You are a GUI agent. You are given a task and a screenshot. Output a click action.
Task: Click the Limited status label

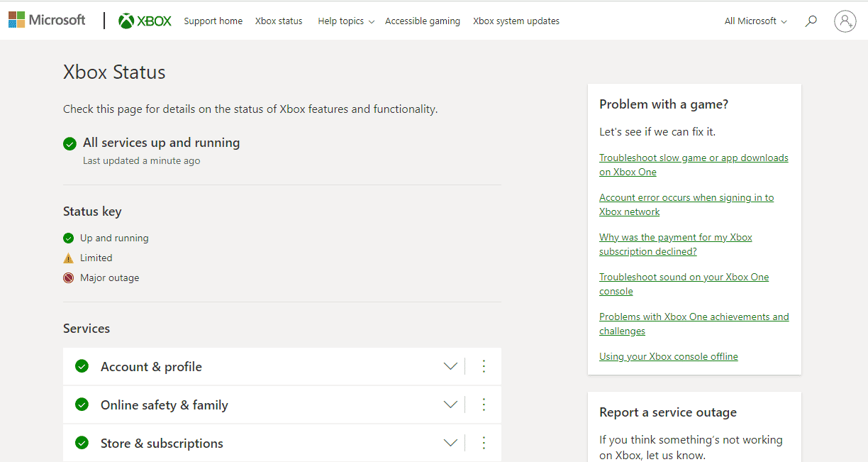(x=96, y=258)
